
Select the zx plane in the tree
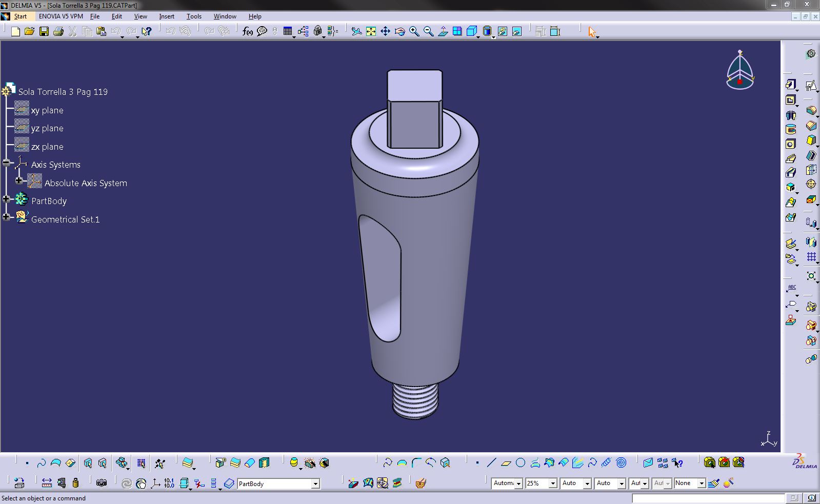(x=47, y=147)
